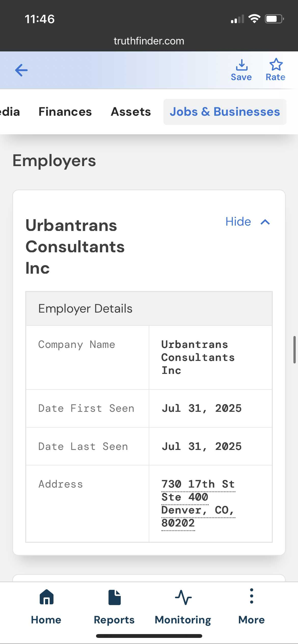Open Reports document icon
Viewport: 298px width, 644px height.
tap(114, 597)
